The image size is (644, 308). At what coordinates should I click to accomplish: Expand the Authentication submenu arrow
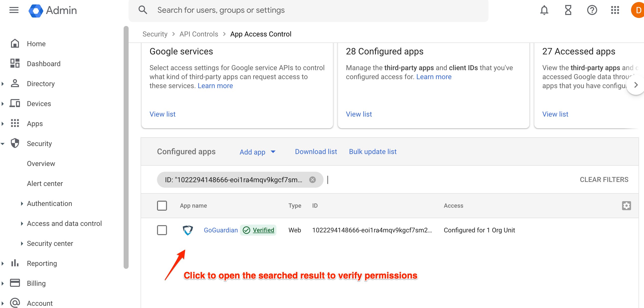click(x=22, y=204)
